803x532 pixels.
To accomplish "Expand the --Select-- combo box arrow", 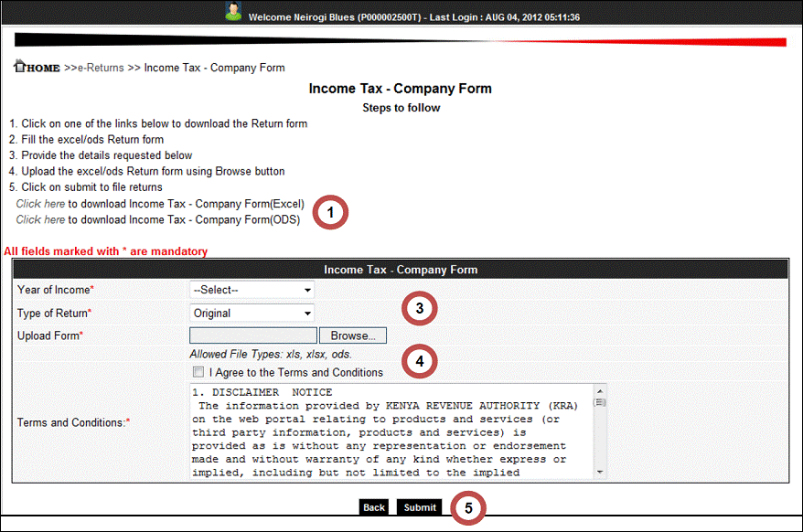I will 308,290.
